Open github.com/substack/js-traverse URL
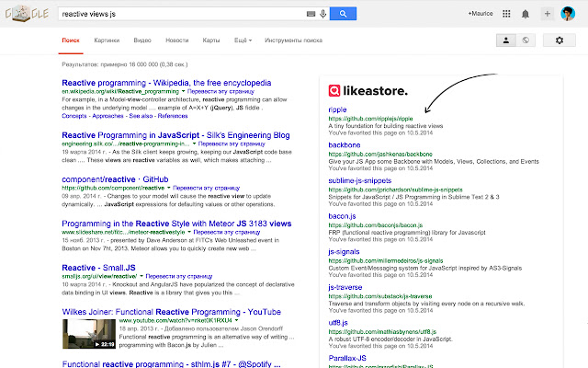The width and height of the screenshot is (588, 368). 380,296
